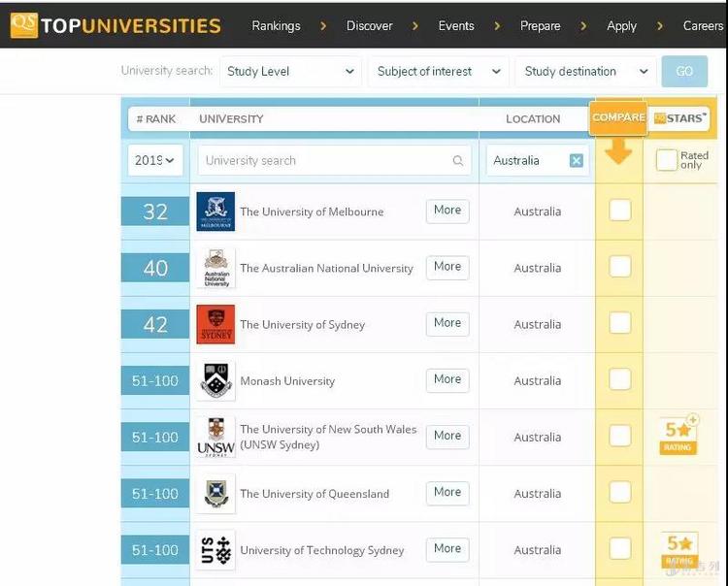Click the UTS logo
This screenshot has height=586, width=728.
pyautogui.click(x=215, y=549)
